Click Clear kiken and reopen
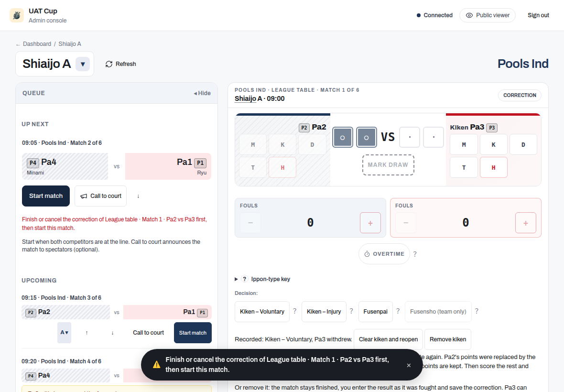This screenshot has height=392, width=564. pos(389,339)
